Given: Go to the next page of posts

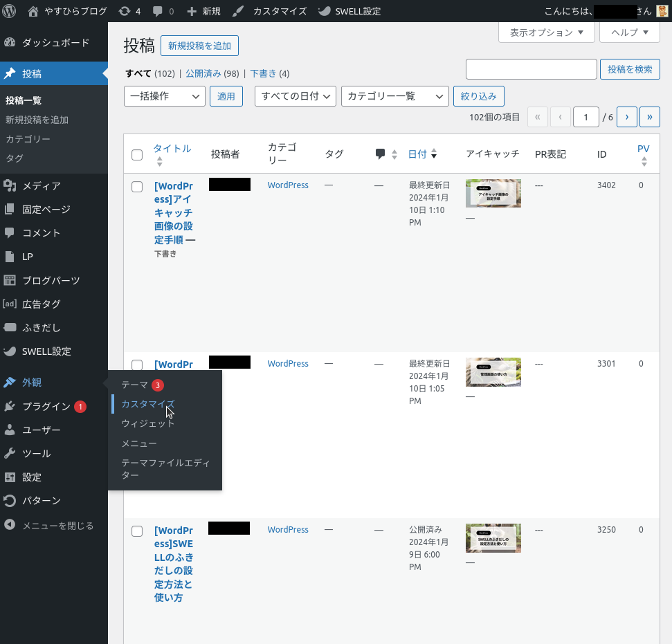Looking at the screenshot, I should point(626,117).
